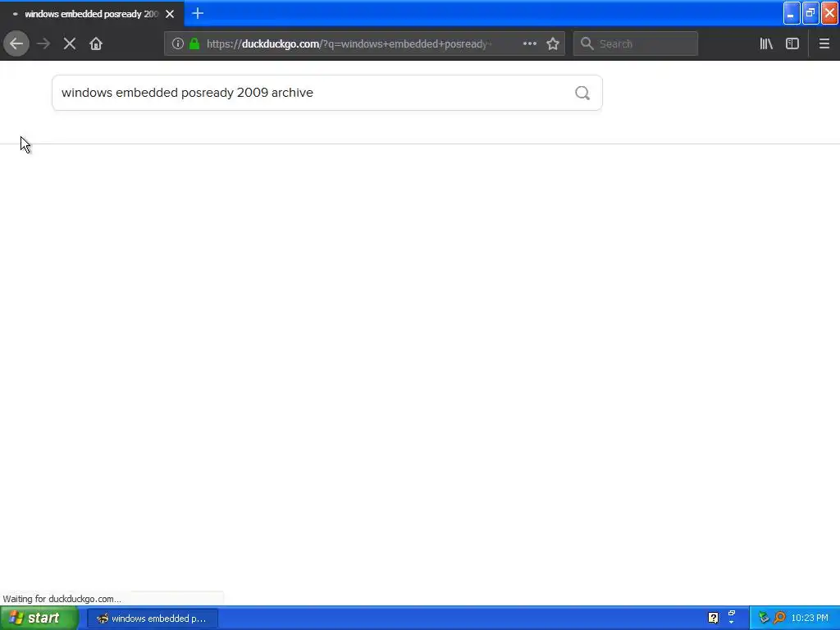Open the Windows start menu
This screenshot has height=630, width=840.
click(39, 619)
